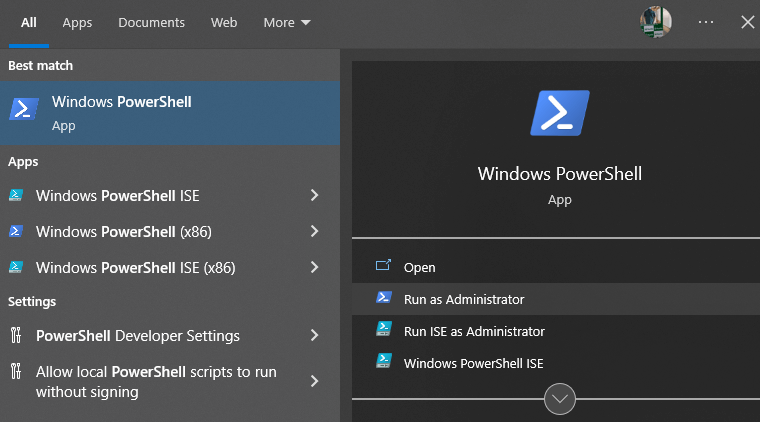The width and height of the screenshot is (760, 422).
Task: Click the ISE icon beside Windows PowerShell ISE action
Action: (384, 361)
